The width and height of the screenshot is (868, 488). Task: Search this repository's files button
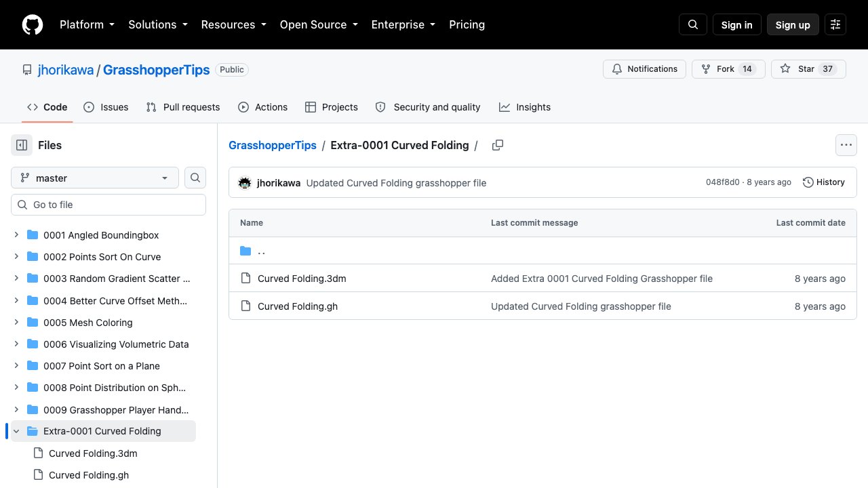tap(195, 178)
